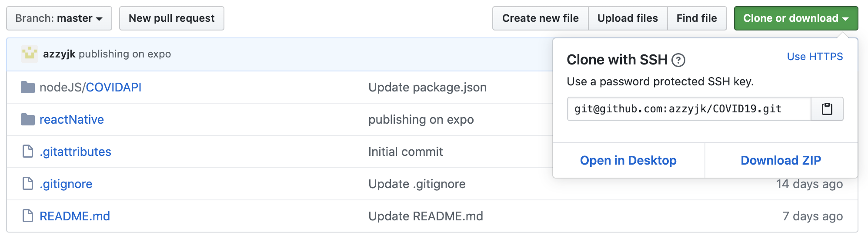Open the README.md file link
Viewport: 868px width, 243px height.
click(x=75, y=216)
